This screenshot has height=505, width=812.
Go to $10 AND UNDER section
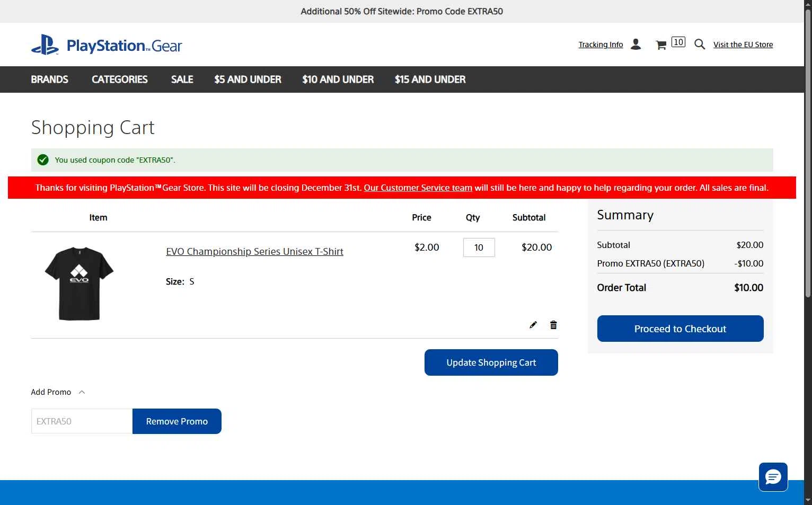click(x=338, y=79)
